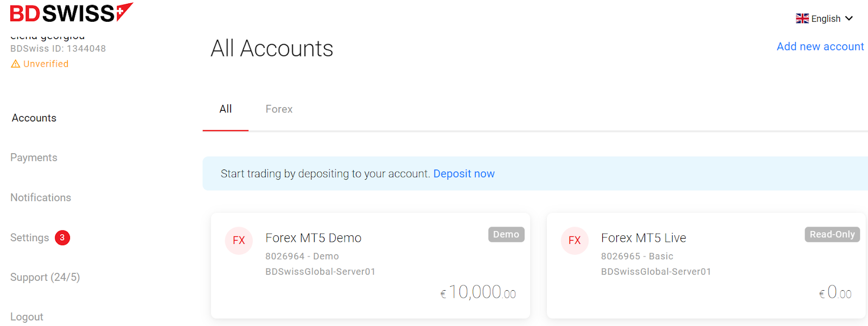
Task: Click Logout in the sidebar
Action: [x=27, y=317]
